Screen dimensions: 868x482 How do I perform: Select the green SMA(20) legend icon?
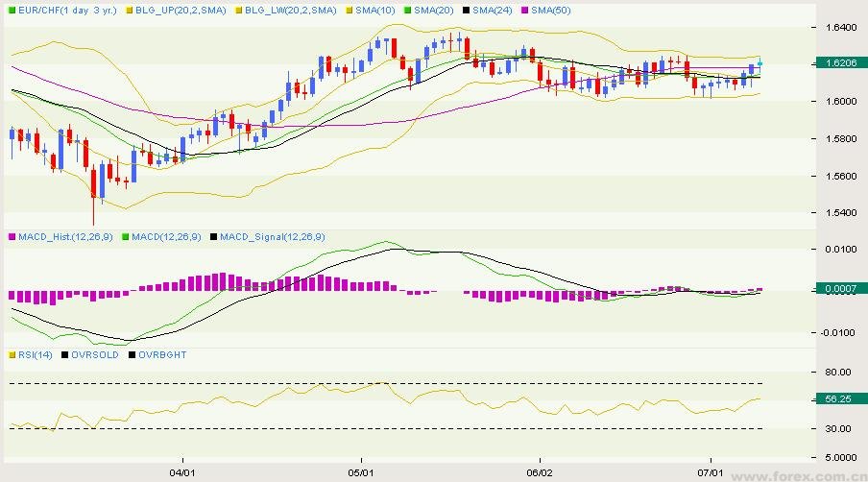(x=407, y=10)
